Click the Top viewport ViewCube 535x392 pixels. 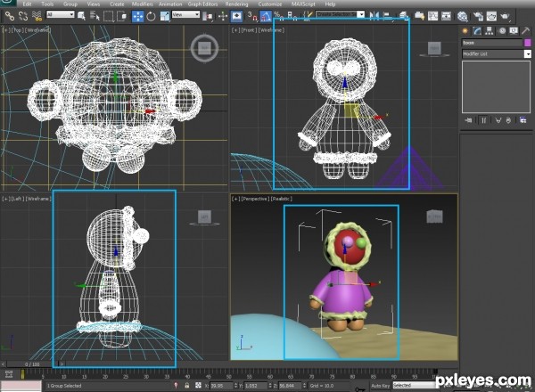click(204, 48)
